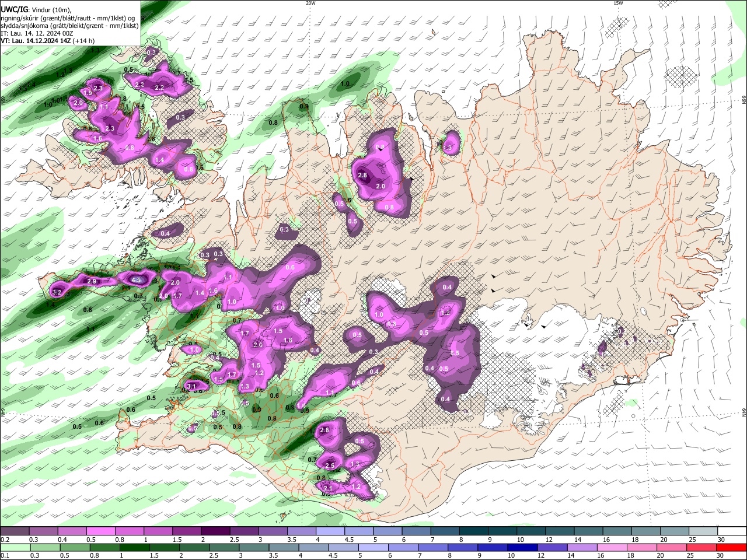Click the '2.1' precipitation value on the map
The image size is (747, 560).
pyautogui.click(x=327, y=488)
